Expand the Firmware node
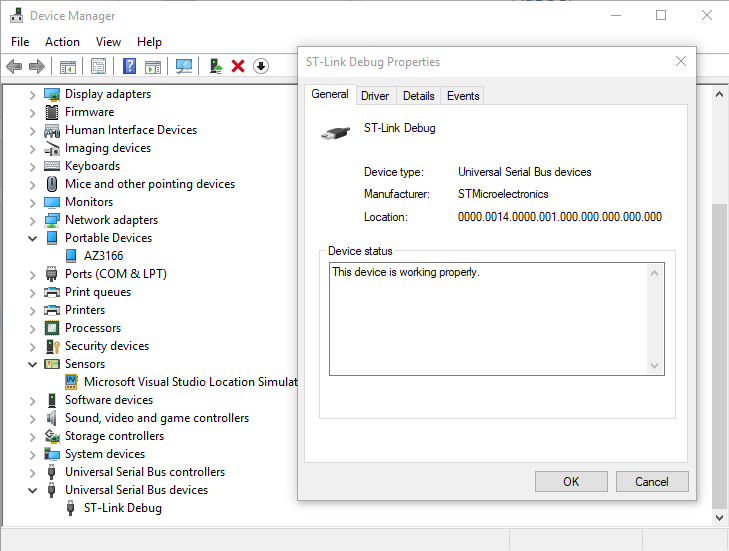This screenshot has width=729, height=551. (32, 113)
